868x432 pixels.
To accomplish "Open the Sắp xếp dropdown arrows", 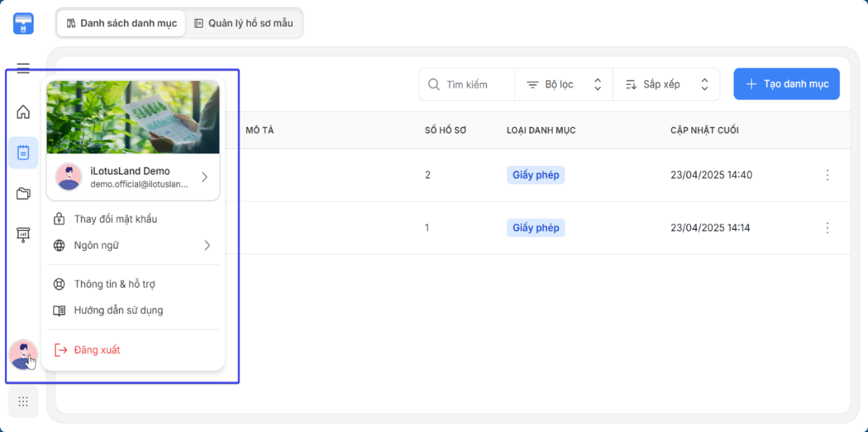I will pos(704,84).
